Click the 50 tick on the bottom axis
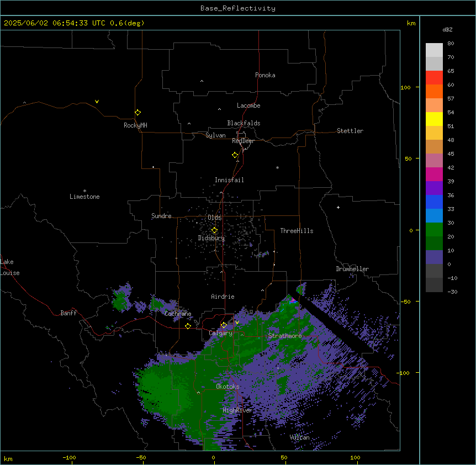The image size is (476, 465). coord(284,457)
